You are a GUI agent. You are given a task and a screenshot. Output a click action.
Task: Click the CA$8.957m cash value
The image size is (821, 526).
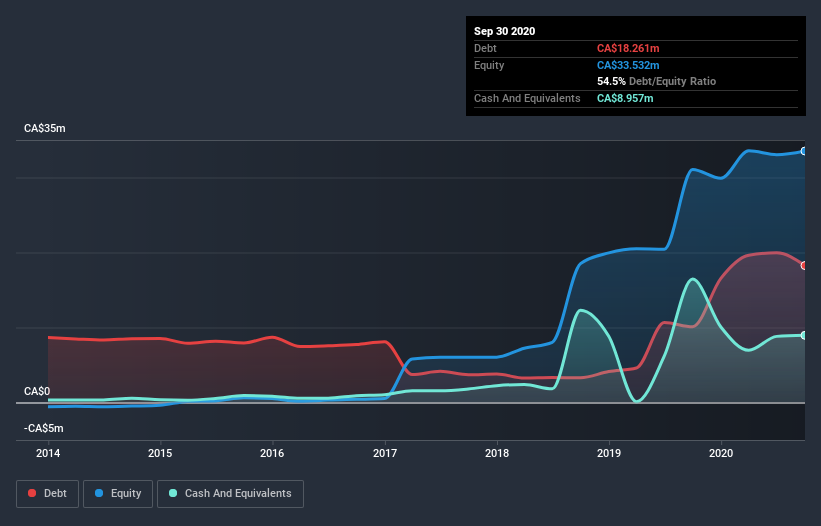pyautogui.click(x=625, y=98)
